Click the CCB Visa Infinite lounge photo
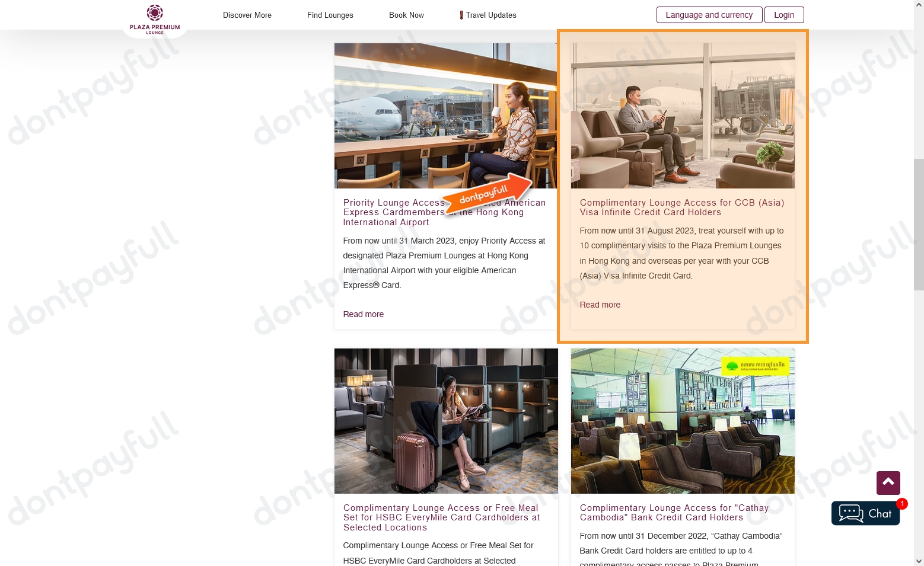The height and width of the screenshot is (566, 924). pos(682,115)
